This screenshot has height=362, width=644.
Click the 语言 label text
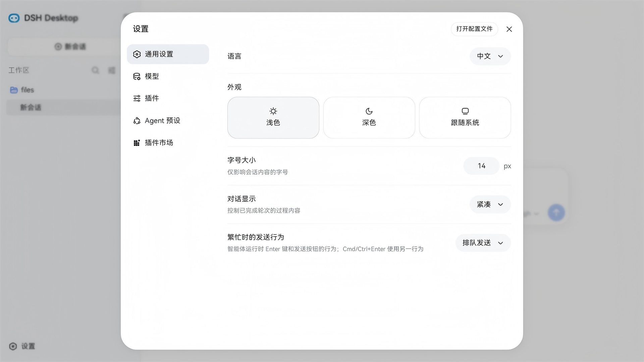pos(234,56)
